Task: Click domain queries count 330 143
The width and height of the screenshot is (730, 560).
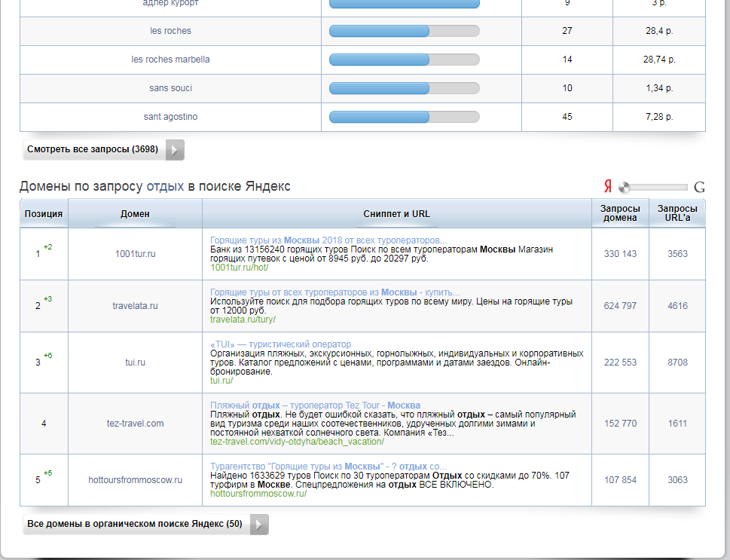Action: click(620, 254)
